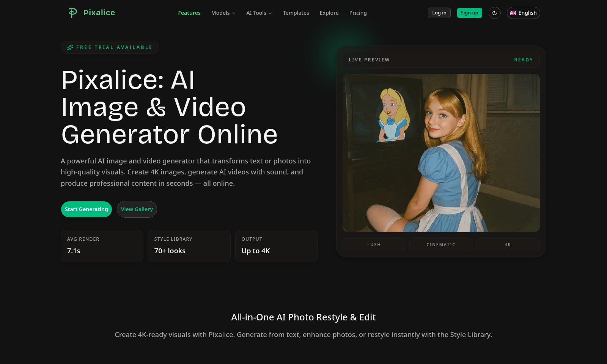
Task: Toggle dark mode moon icon
Action: [x=495, y=13]
